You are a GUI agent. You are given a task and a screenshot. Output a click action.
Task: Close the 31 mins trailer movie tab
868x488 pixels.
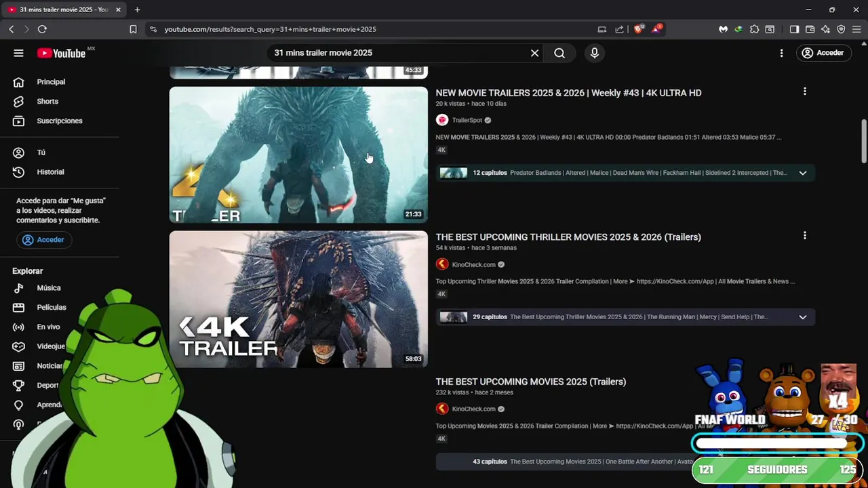tap(118, 9)
